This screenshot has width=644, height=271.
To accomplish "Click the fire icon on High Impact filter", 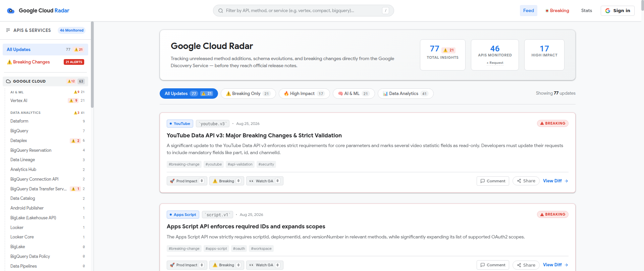I will [x=286, y=94].
